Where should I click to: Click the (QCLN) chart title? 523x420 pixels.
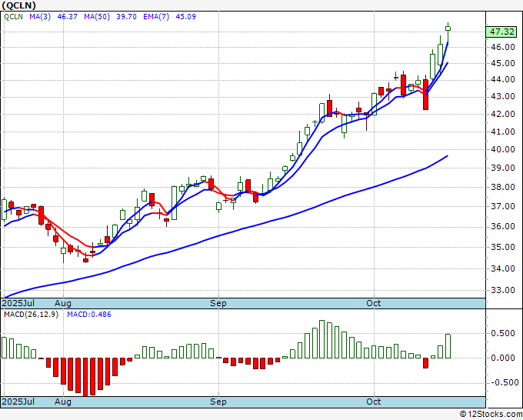18,5
